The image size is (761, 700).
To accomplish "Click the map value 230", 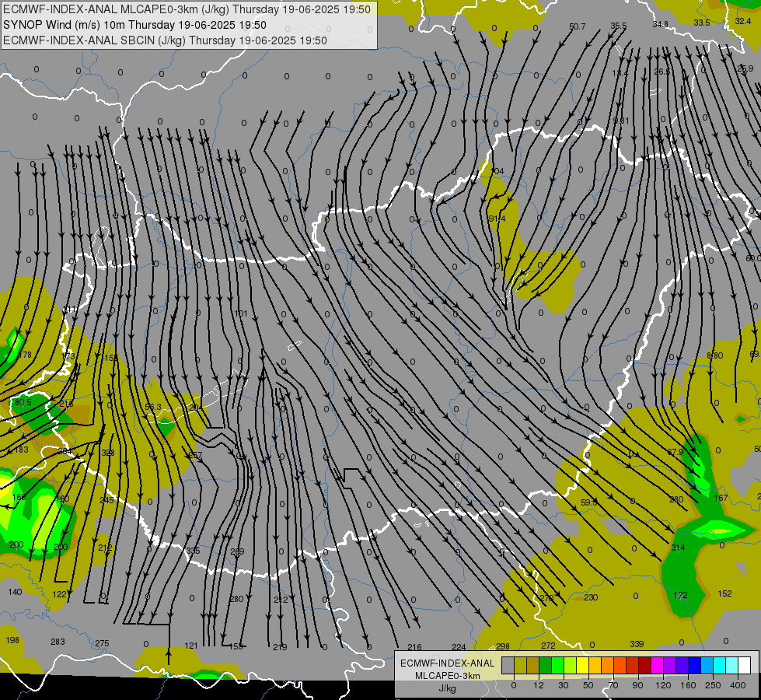I will tap(591, 597).
